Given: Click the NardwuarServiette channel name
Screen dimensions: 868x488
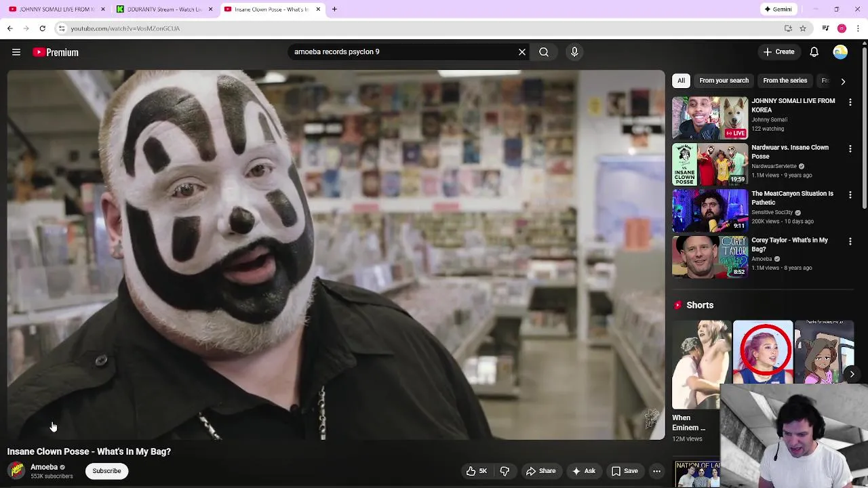Looking at the screenshot, I should (x=774, y=166).
